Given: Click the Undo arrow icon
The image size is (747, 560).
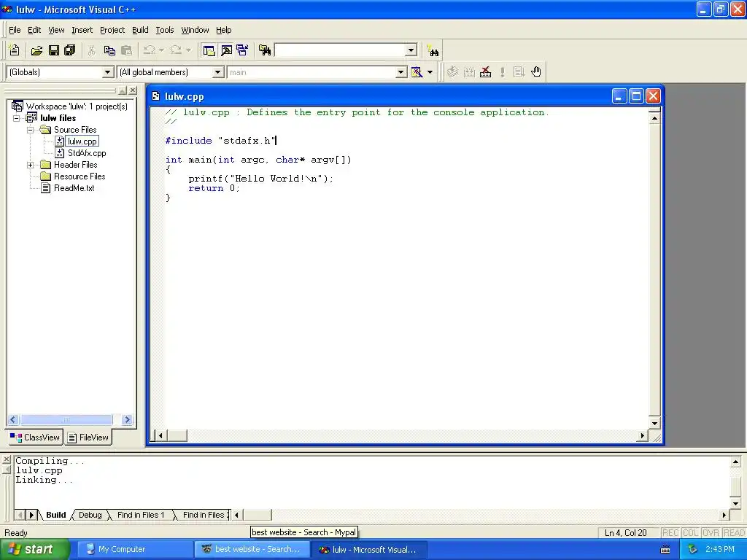Looking at the screenshot, I should [x=149, y=50].
